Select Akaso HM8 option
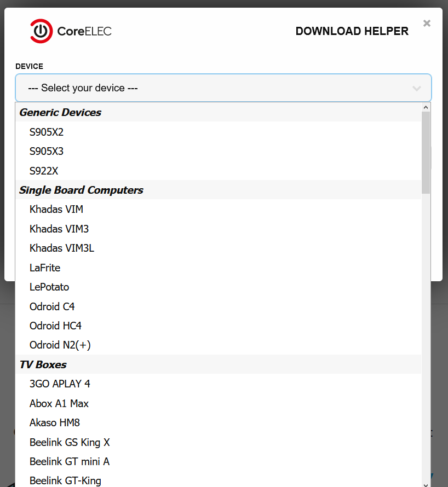Viewport: 448px width, 487px height. pyautogui.click(x=218, y=423)
